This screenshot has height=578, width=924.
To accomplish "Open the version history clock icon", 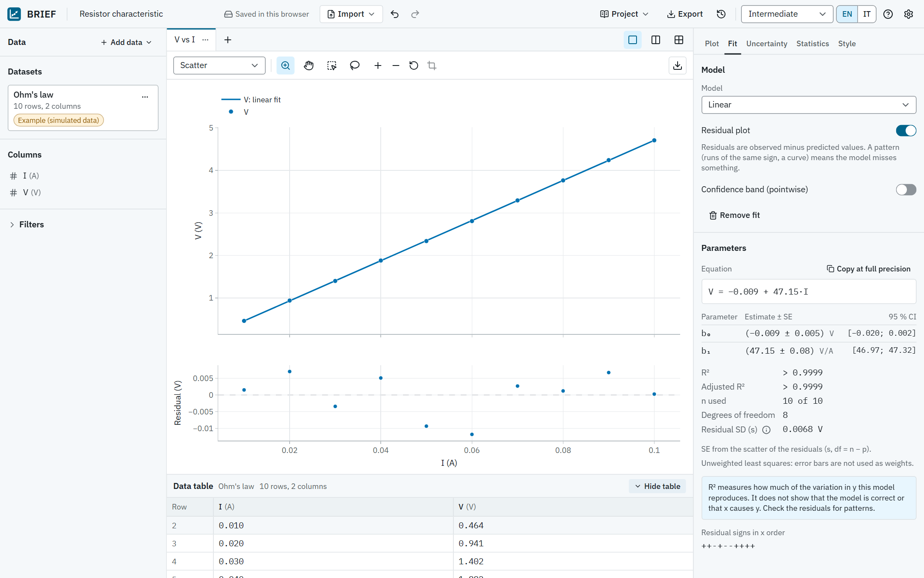I will [x=721, y=14].
